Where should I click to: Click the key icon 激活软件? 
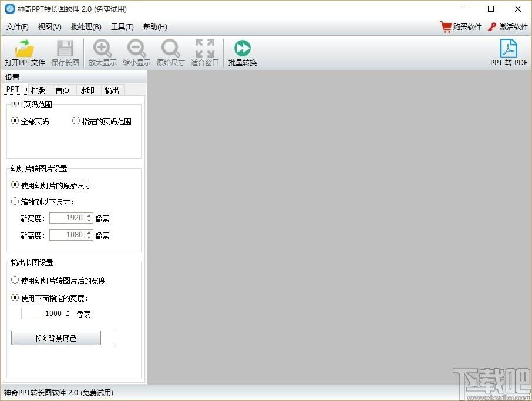tap(492, 27)
